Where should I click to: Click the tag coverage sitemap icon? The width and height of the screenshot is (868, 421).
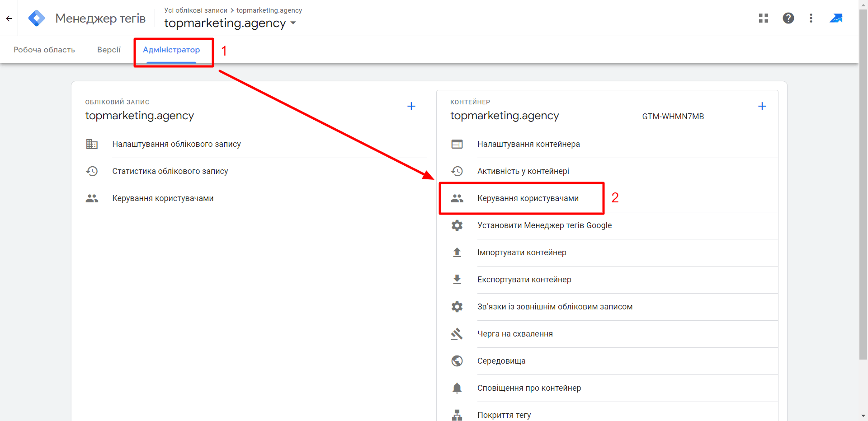(457, 415)
